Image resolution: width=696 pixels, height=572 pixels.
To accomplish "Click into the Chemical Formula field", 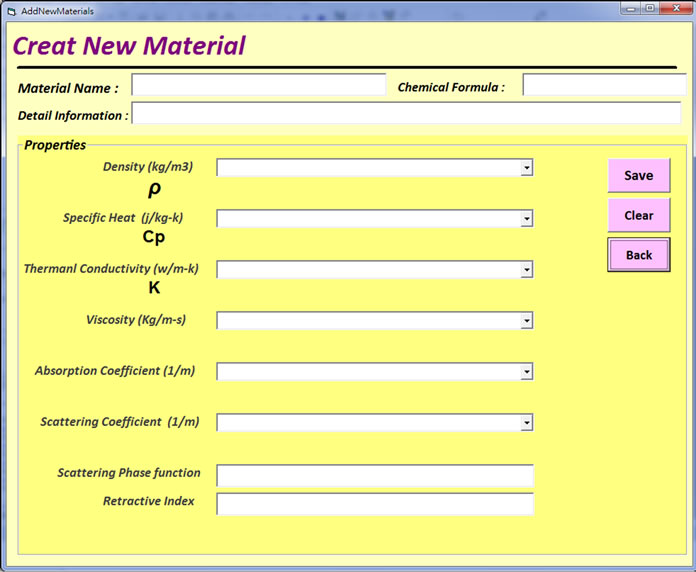I will click(x=603, y=86).
